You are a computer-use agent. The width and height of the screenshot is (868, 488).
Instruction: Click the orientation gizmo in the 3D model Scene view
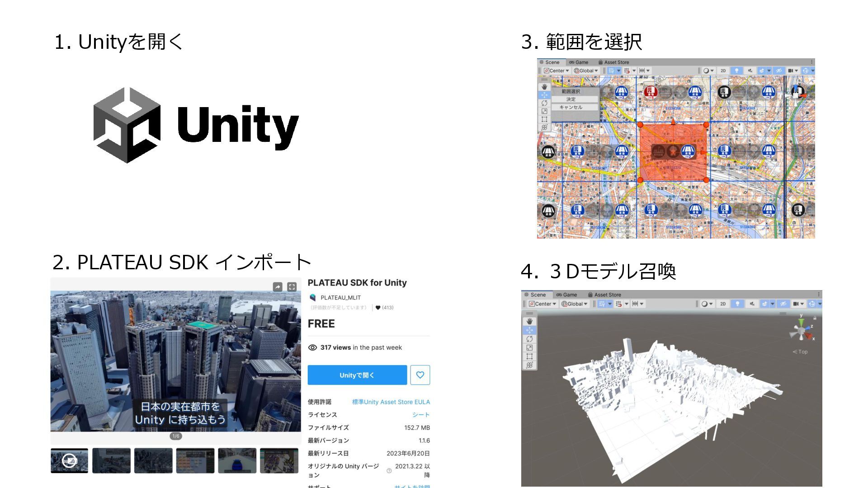click(802, 331)
